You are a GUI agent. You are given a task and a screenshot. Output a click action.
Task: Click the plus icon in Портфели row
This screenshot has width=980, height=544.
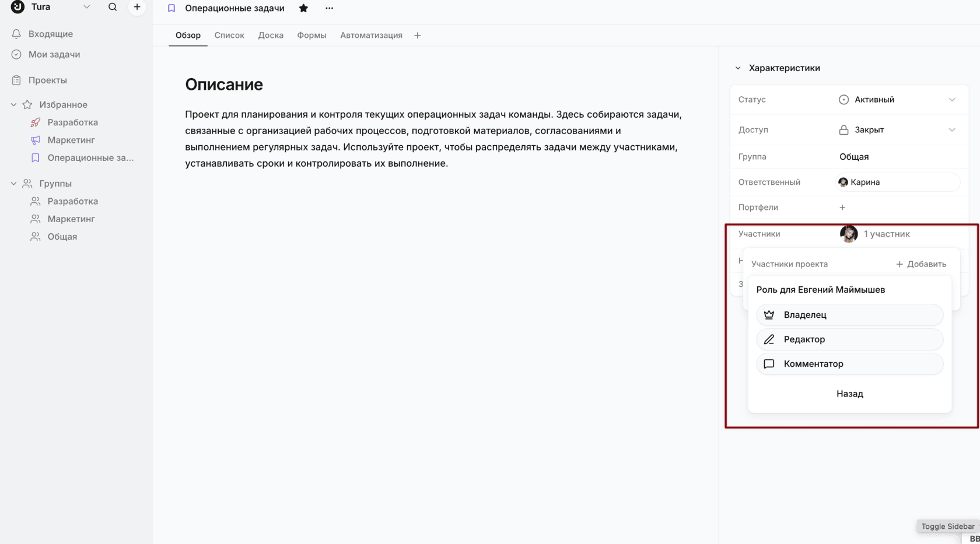[842, 208]
